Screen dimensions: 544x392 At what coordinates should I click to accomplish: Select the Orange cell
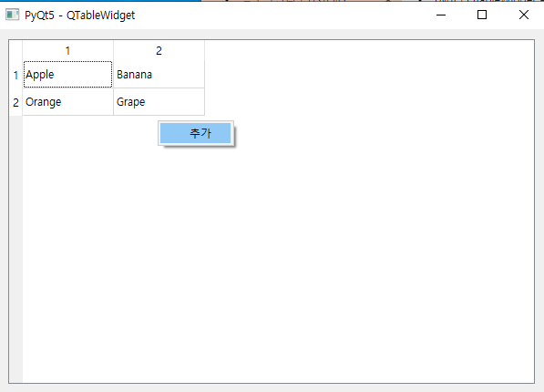(x=67, y=102)
